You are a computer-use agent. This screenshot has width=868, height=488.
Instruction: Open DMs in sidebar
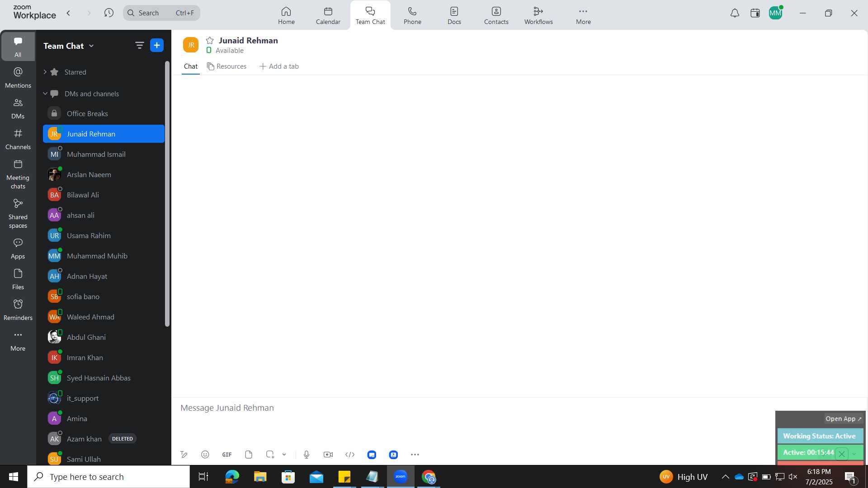(x=18, y=108)
